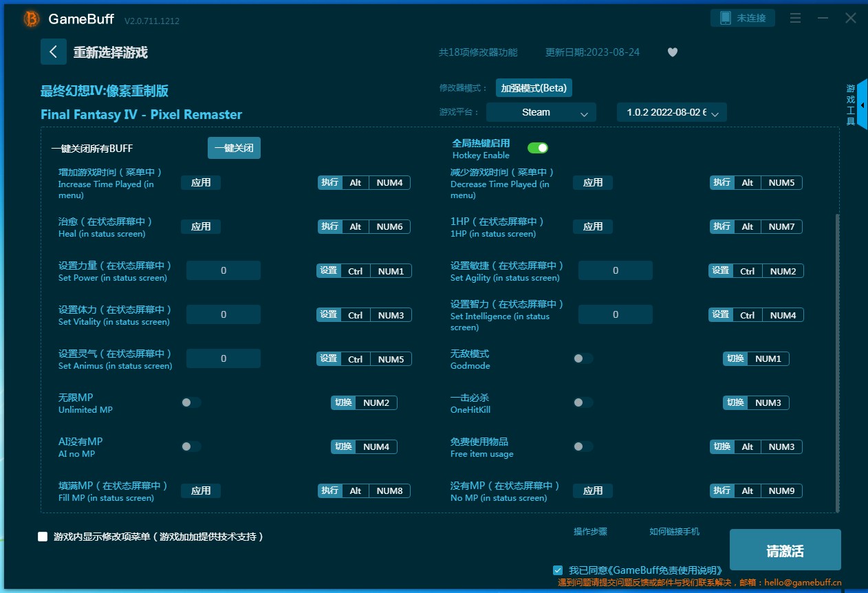
Task: Click the heart favorite icon
Action: pos(673,52)
